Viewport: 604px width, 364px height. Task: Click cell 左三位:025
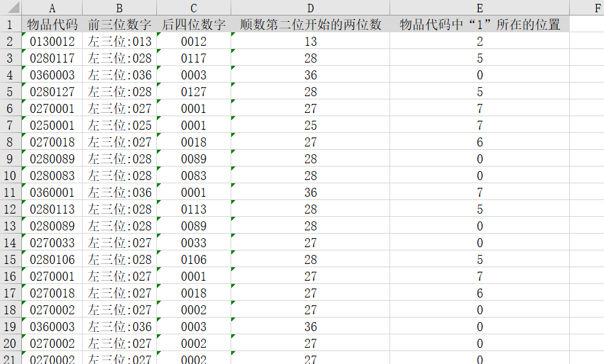[120, 125]
